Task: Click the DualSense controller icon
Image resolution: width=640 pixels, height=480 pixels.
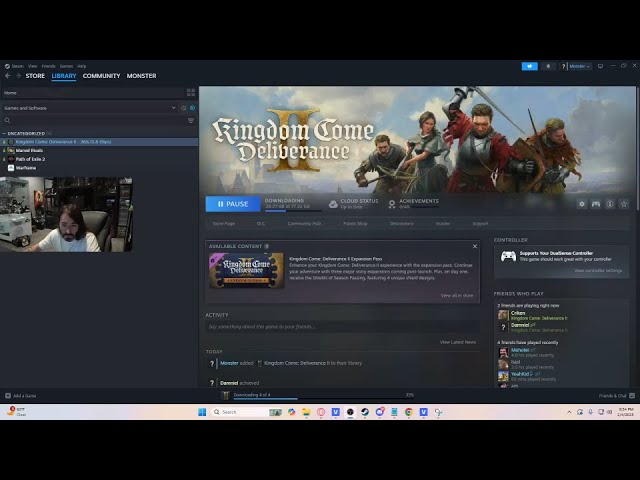Action: pos(508,256)
